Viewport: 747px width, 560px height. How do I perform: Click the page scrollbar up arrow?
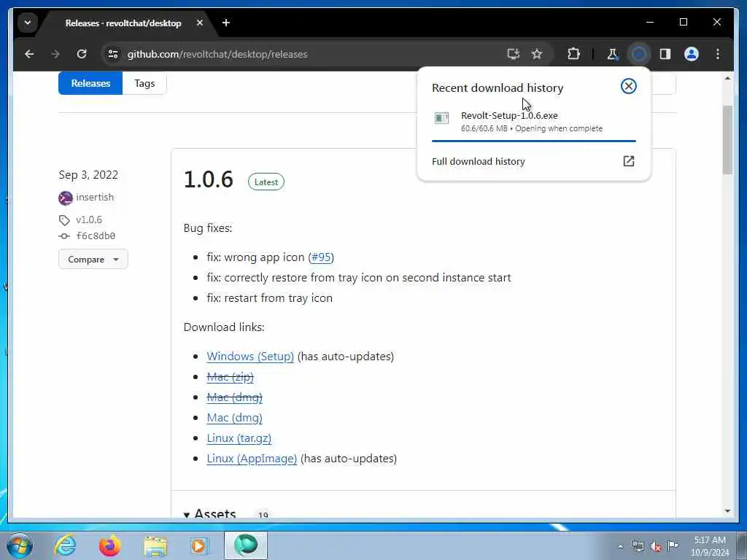tap(727, 77)
